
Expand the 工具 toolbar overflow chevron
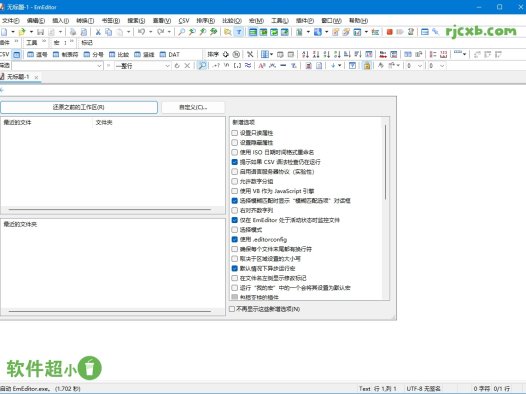tap(44, 42)
